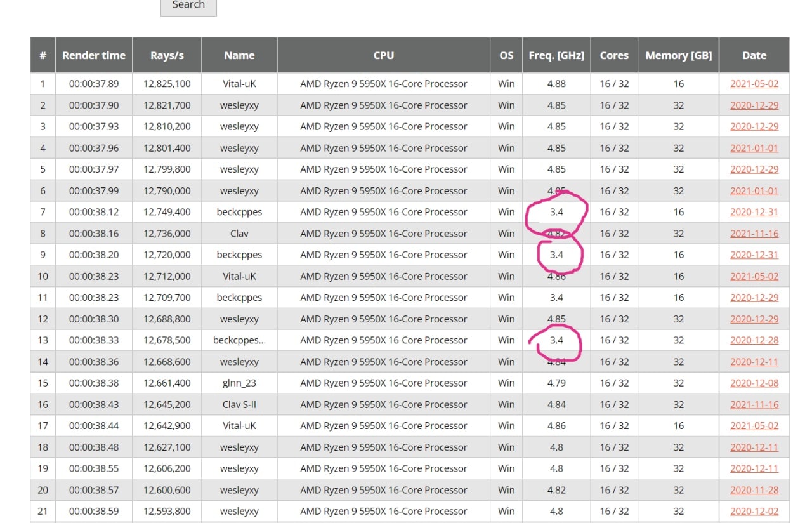Select the rays/s value 12,720,000

tap(167, 255)
